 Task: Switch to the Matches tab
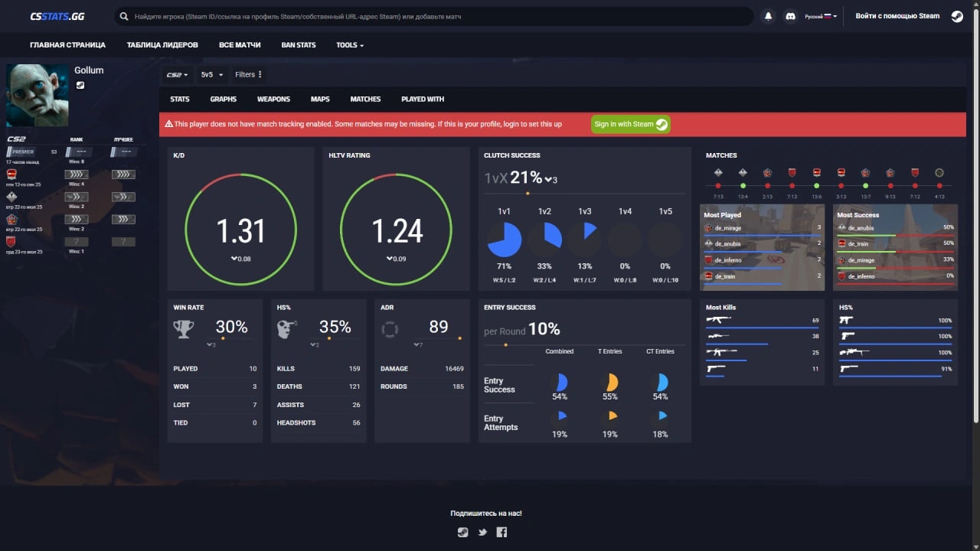point(365,99)
